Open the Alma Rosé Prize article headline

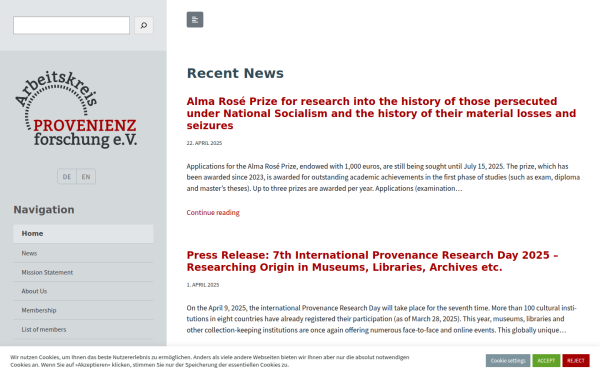click(381, 113)
